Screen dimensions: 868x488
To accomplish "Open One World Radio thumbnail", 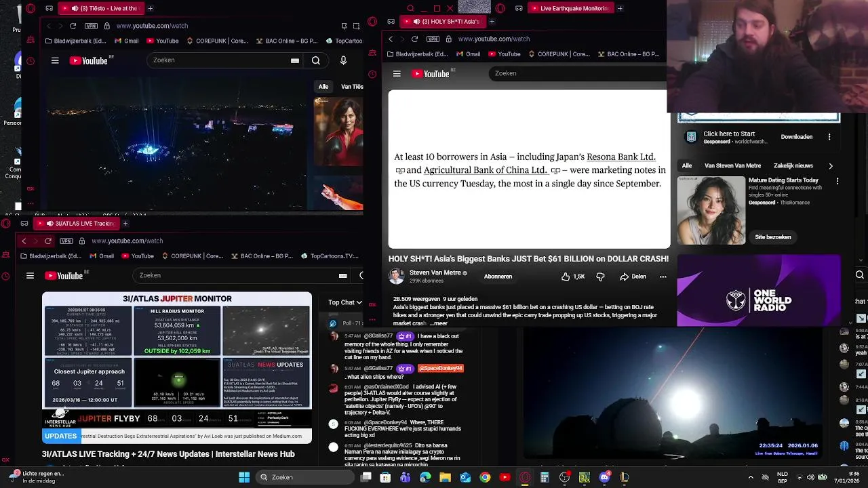I will (759, 290).
